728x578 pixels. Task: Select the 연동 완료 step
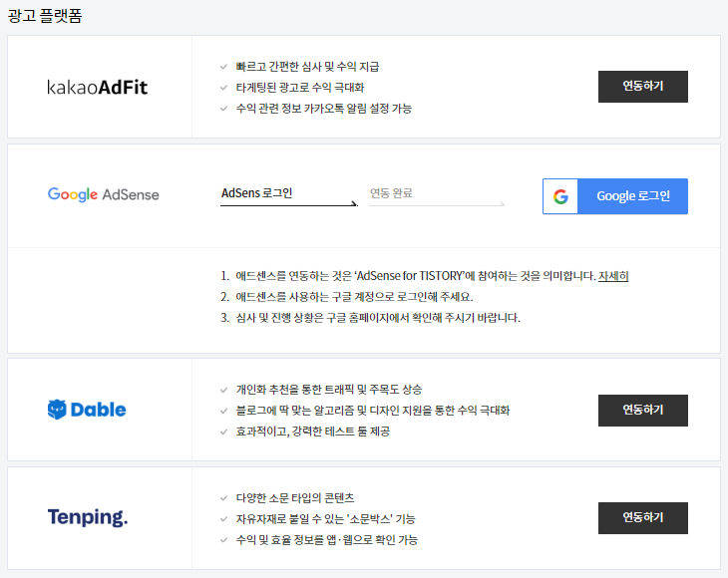pos(437,195)
